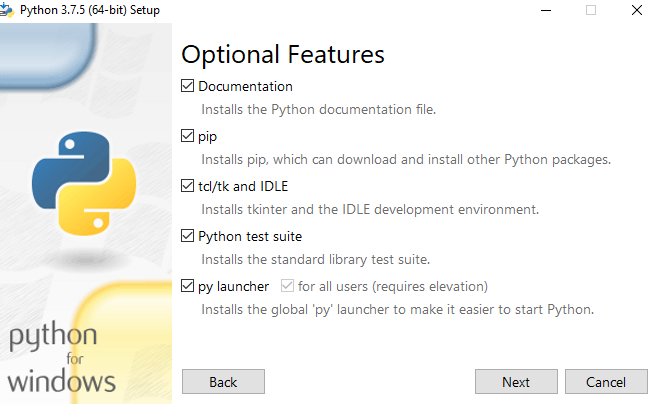Click 'Installs the standard library test suite.'
Viewport: 656px width, 404px height.
316,260
